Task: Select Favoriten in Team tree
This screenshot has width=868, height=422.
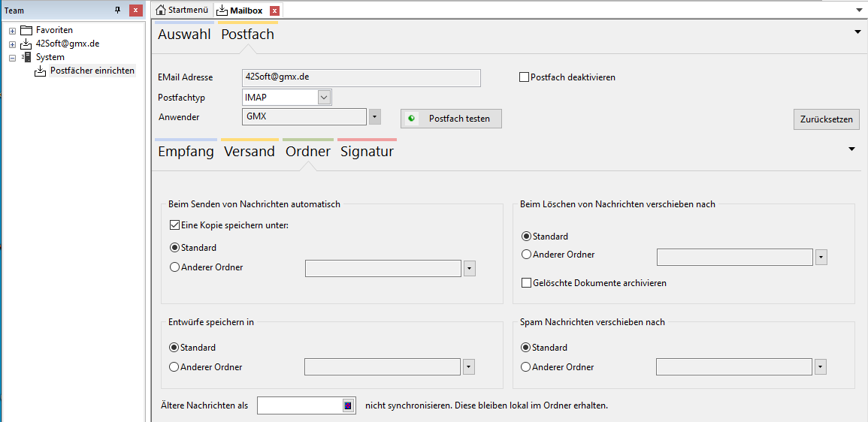Action: click(x=54, y=30)
